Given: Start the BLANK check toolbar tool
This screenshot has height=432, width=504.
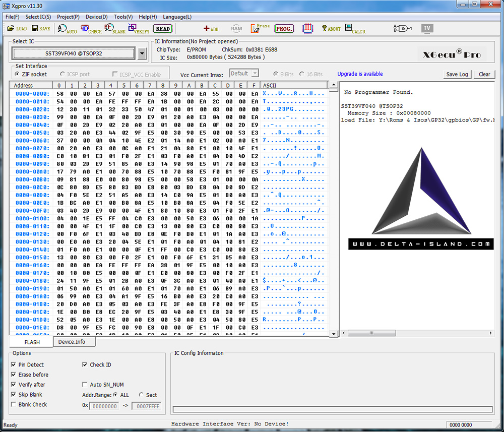Looking at the screenshot, I should [x=114, y=29].
